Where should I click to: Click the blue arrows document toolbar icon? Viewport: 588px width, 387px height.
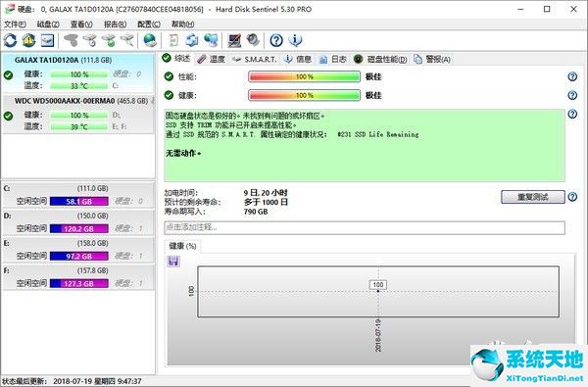pyautogui.click(x=192, y=40)
